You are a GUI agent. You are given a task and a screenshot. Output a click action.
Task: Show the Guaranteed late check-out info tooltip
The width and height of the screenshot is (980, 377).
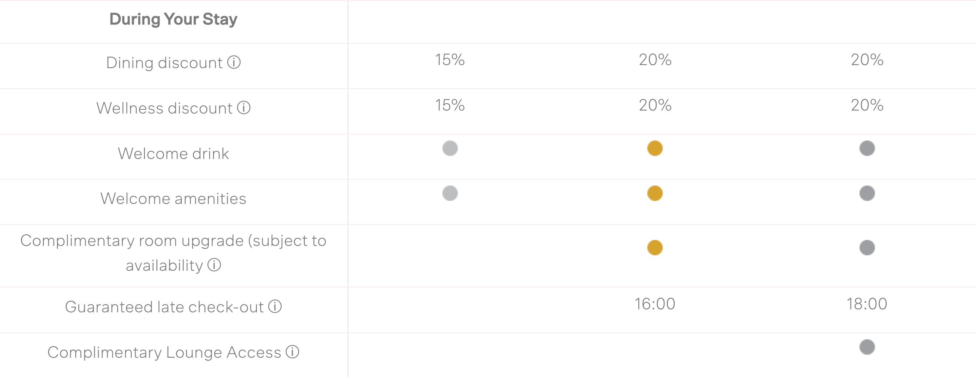(275, 307)
